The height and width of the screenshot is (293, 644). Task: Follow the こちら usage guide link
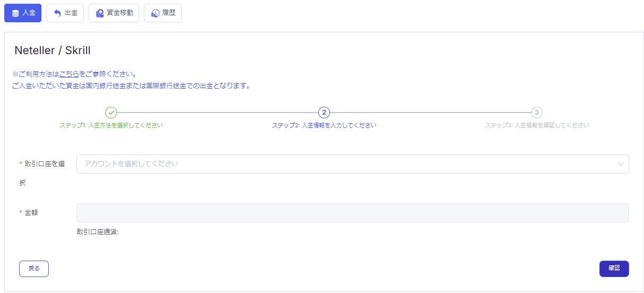coord(69,74)
